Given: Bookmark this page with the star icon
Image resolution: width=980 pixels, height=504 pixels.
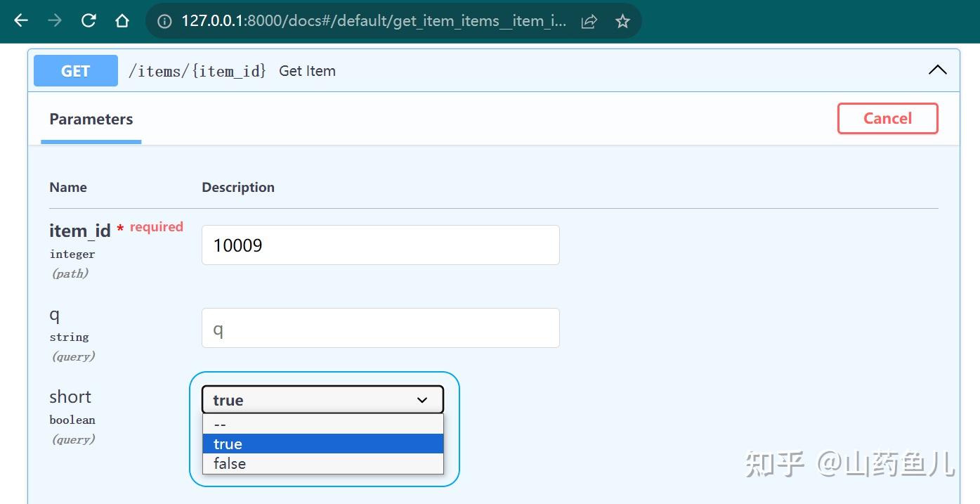Looking at the screenshot, I should [622, 21].
